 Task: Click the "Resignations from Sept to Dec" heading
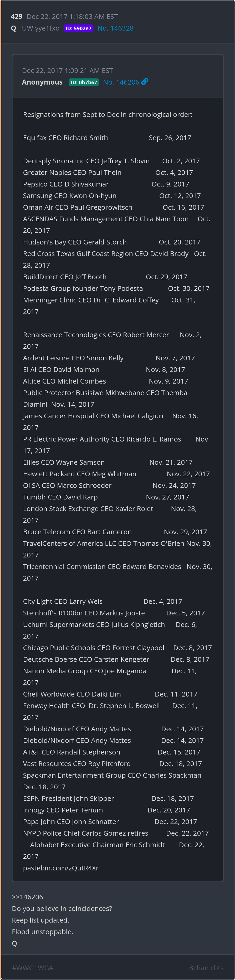pyautogui.click(x=108, y=115)
